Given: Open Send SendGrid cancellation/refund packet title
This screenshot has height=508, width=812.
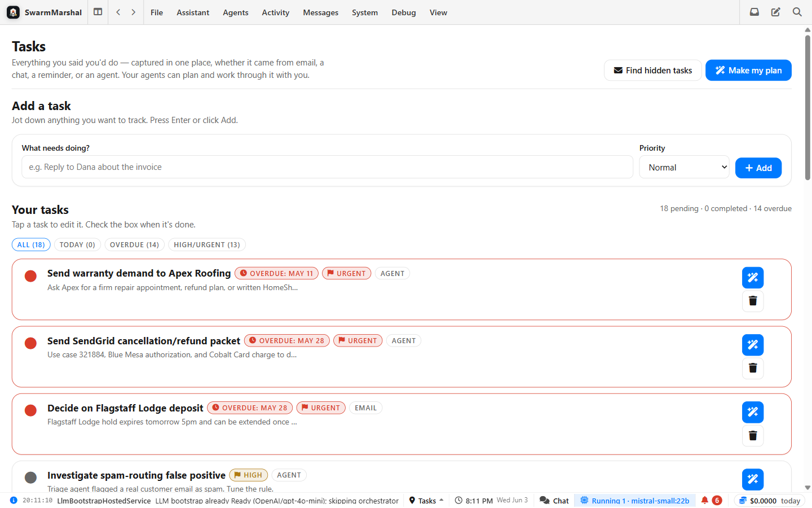Looking at the screenshot, I should pos(144,341).
